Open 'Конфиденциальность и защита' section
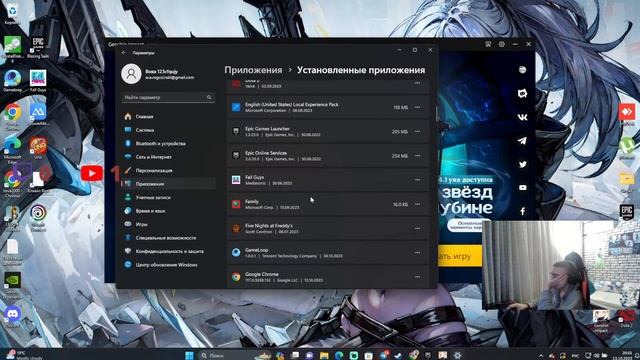 (168, 251)
